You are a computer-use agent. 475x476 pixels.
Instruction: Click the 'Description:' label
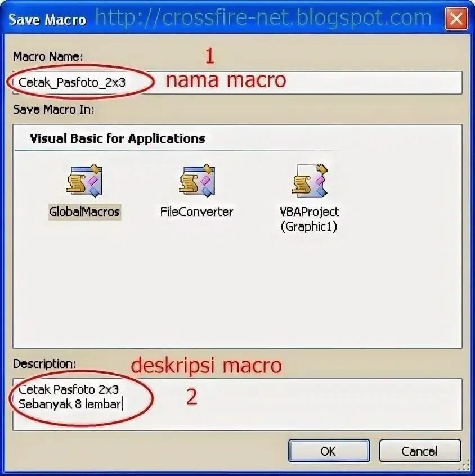44,363
